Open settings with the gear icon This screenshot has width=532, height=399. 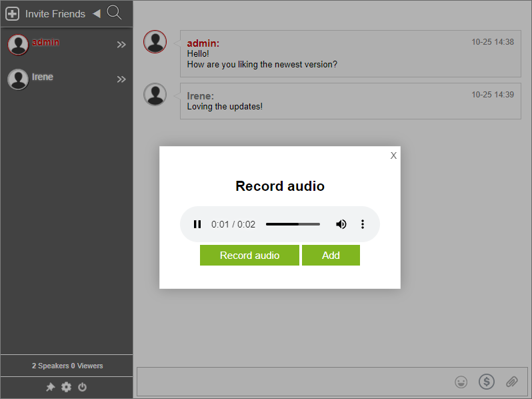tap(66, 387)
